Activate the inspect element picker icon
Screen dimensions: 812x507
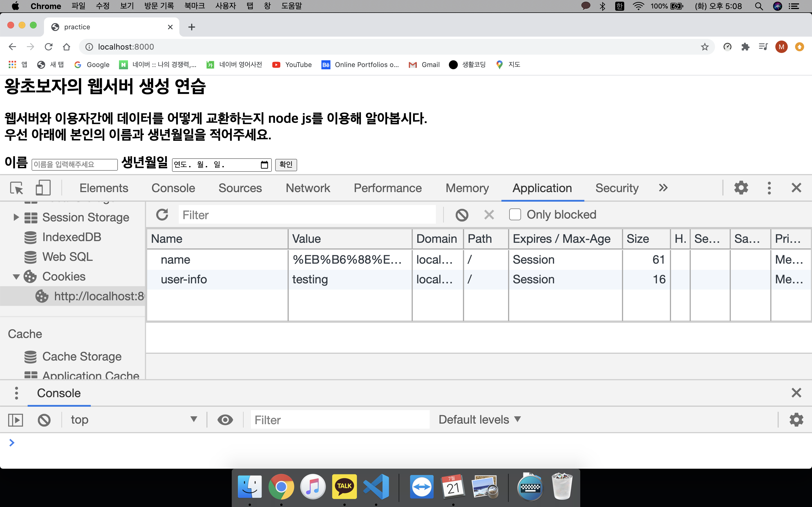[x=16, y=188]
